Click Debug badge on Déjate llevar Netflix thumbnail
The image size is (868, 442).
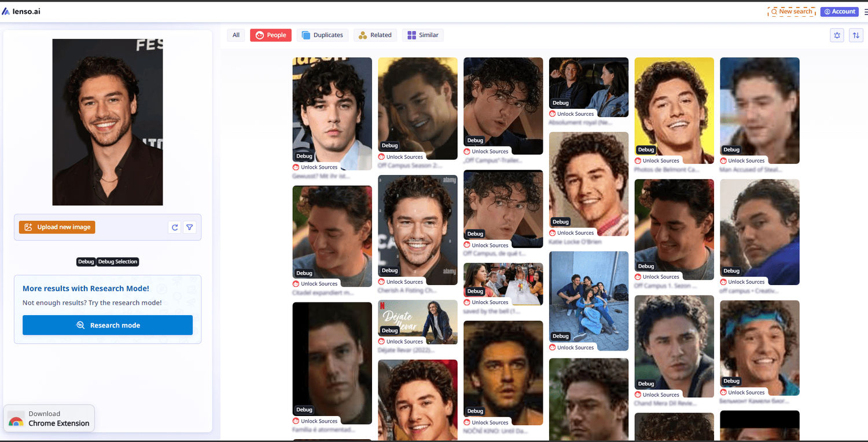tap(389, 331)
